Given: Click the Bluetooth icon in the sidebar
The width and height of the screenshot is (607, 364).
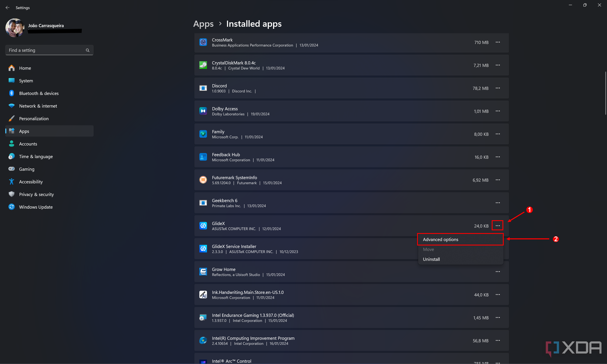Looking at the screenshot, I should pos(12,93).
